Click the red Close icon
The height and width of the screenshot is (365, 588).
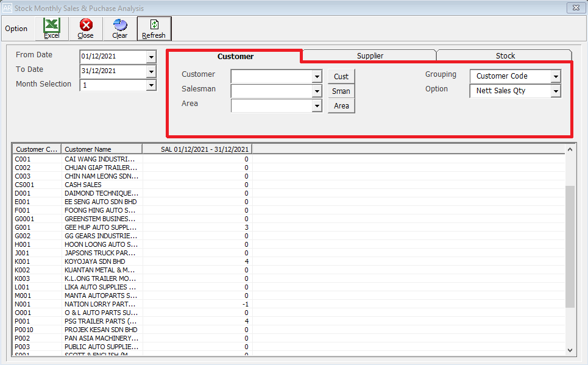pyautogui.click(x=85, y=29)
